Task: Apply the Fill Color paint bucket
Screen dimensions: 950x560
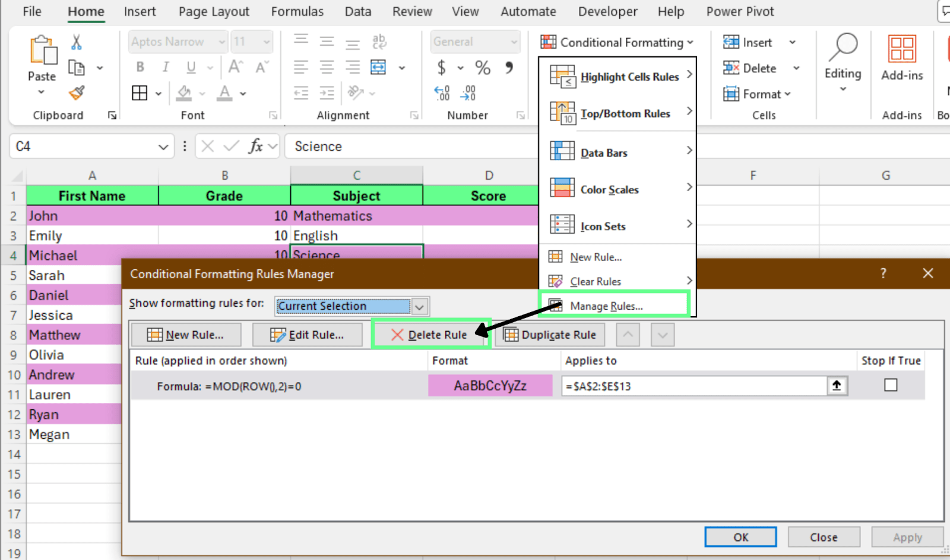Action: coord(184,93)
